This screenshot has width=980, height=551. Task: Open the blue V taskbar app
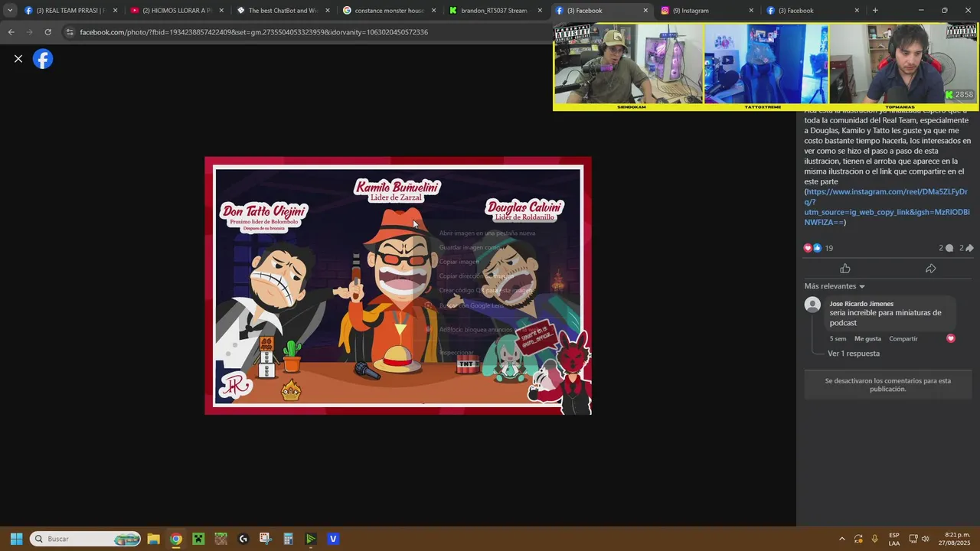(333, 539)
